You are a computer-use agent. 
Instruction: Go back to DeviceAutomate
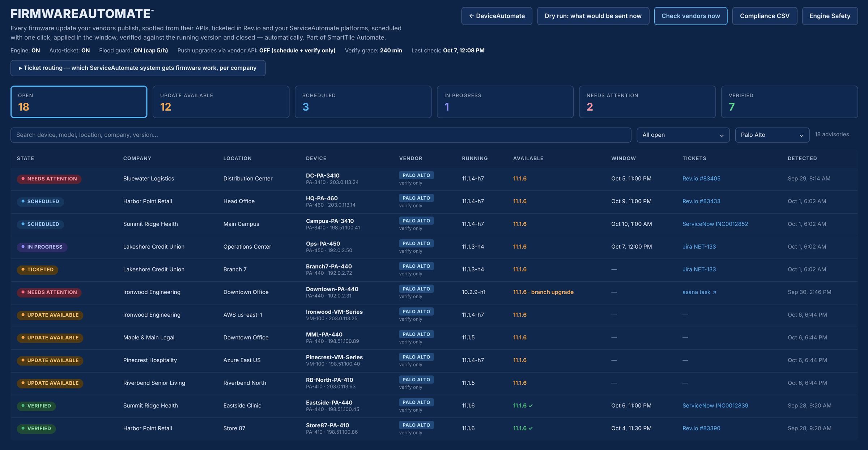coord(497,16)
